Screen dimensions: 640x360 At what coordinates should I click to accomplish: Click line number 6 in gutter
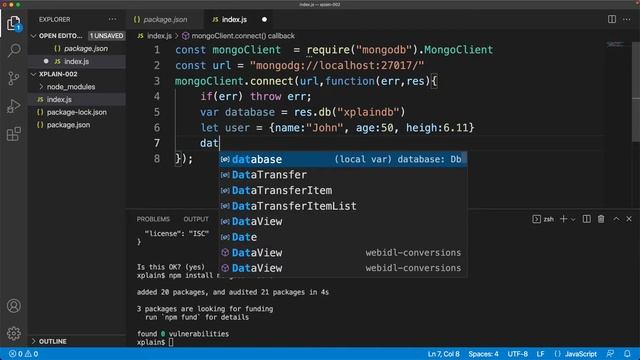[x=157, y=128]
